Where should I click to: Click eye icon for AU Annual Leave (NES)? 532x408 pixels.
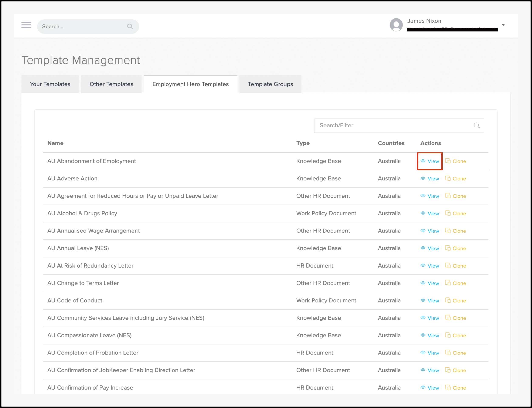(x=423, y=248)
